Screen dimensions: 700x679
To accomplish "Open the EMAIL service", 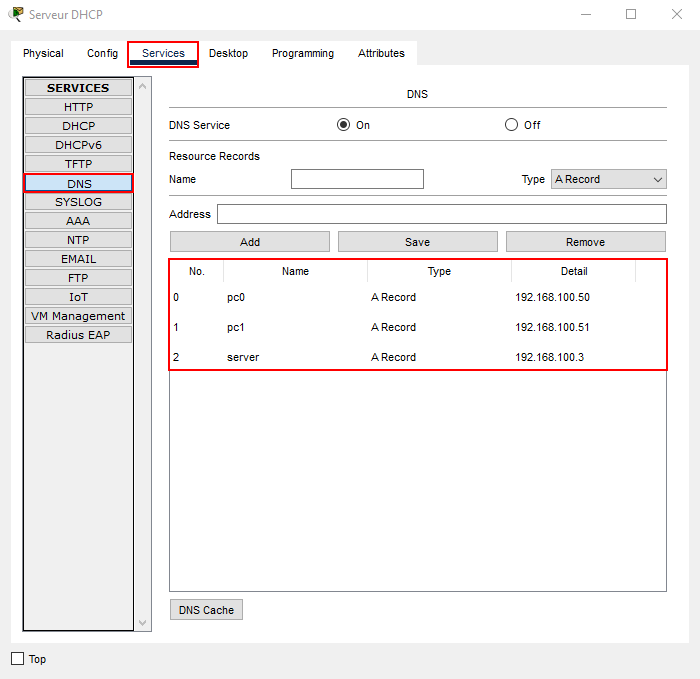I will [78, 259].
